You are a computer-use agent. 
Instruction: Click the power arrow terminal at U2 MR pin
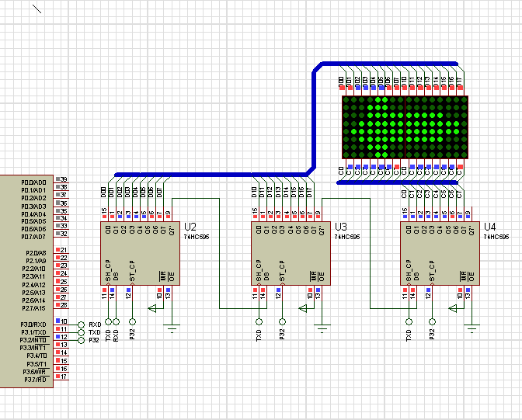click(x=153, y=309)
